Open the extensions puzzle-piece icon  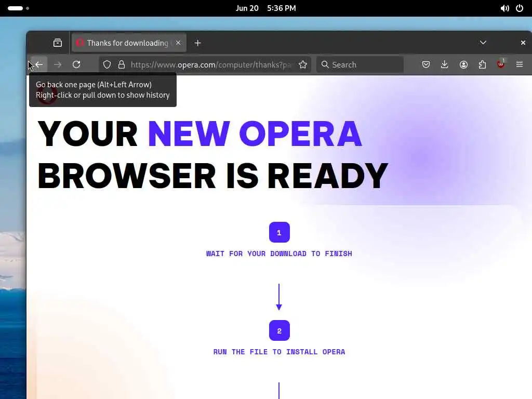482,64
